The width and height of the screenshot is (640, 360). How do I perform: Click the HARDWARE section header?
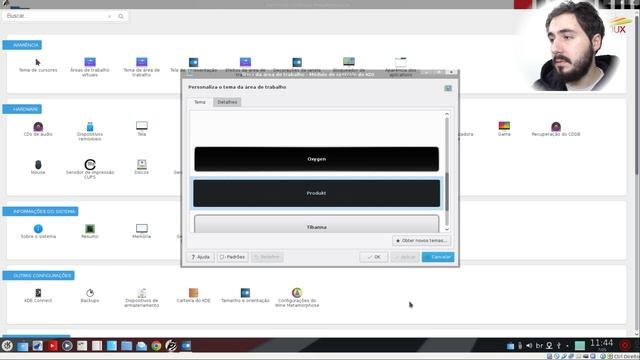(22, 109)
